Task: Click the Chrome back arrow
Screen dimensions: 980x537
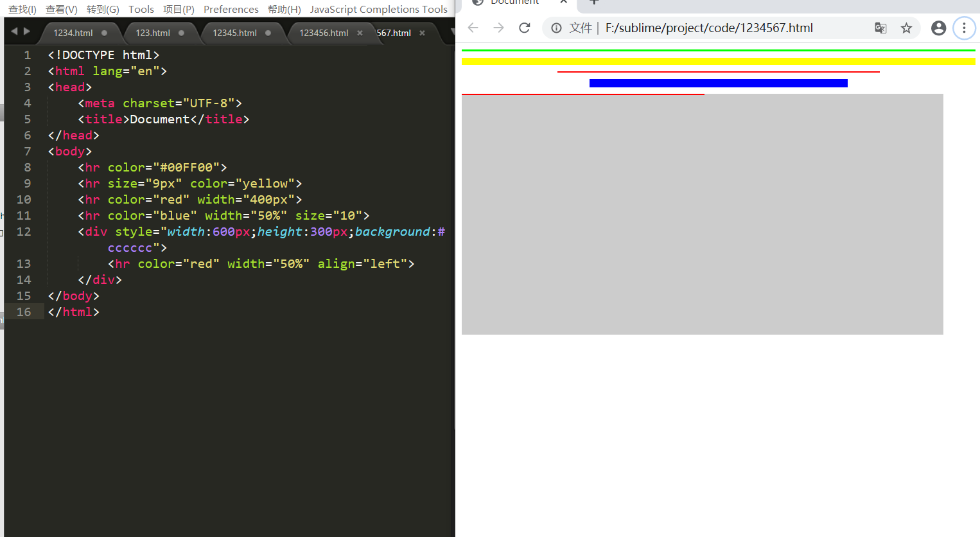Action: 473,28
